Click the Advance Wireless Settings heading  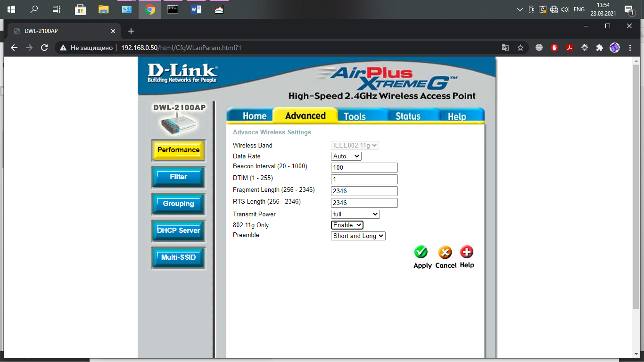coord(272,132)
